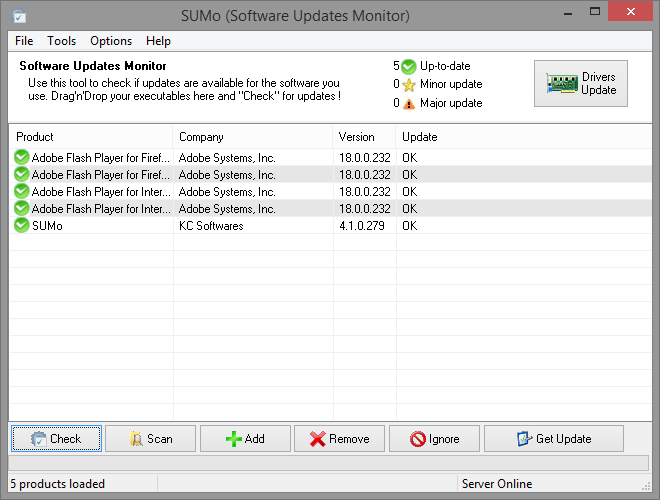Sort by the Company column header
This screenshot has height=500, width=660.
[x=253, y=137]
